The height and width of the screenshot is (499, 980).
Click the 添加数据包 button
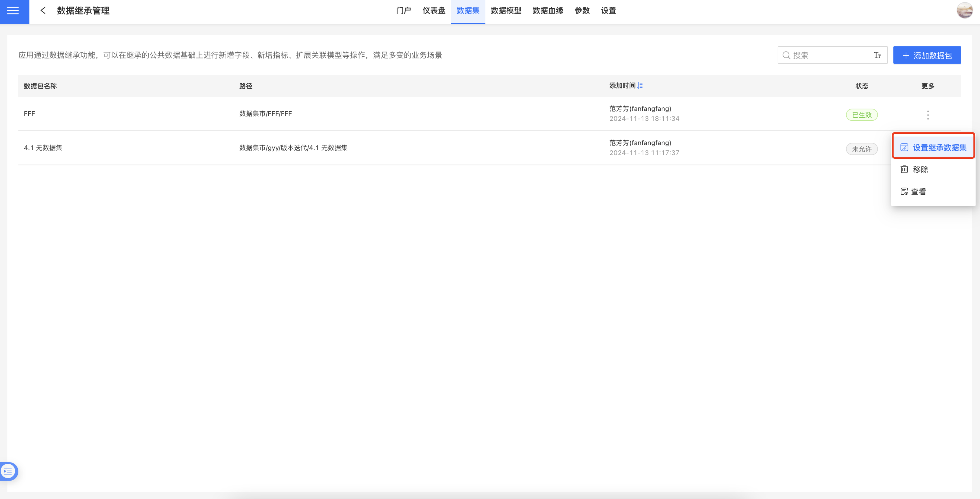(927, 55)
